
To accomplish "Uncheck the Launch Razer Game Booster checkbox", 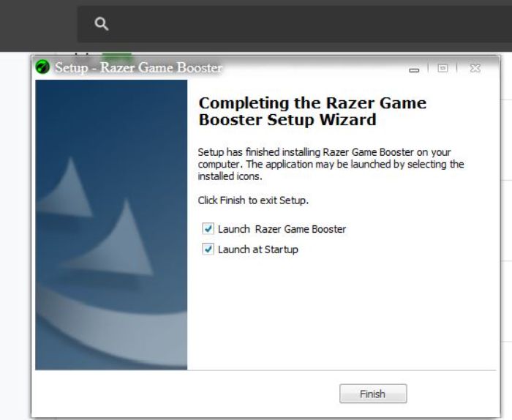I will 208,228.
